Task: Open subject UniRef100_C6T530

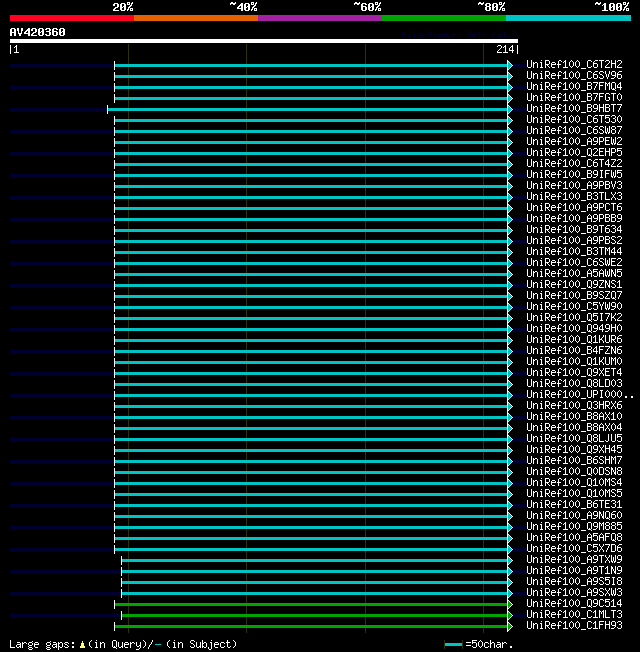Action: (574, 119)
